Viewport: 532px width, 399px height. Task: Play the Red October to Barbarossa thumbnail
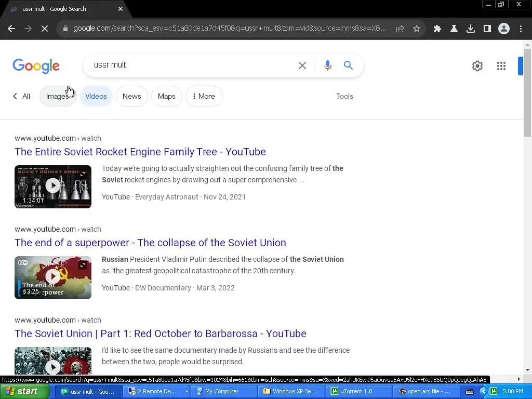tap(53, 361)
